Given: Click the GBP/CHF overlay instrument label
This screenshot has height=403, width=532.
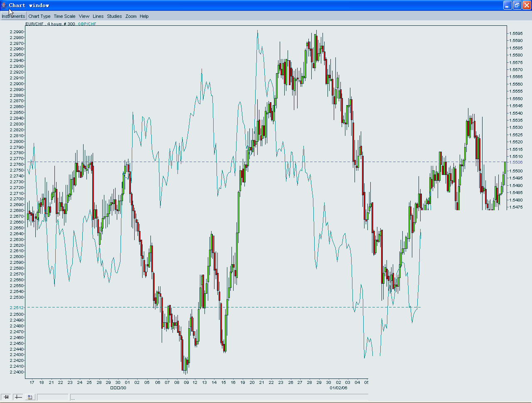Looking at the screenshot, I should point(87,24).
